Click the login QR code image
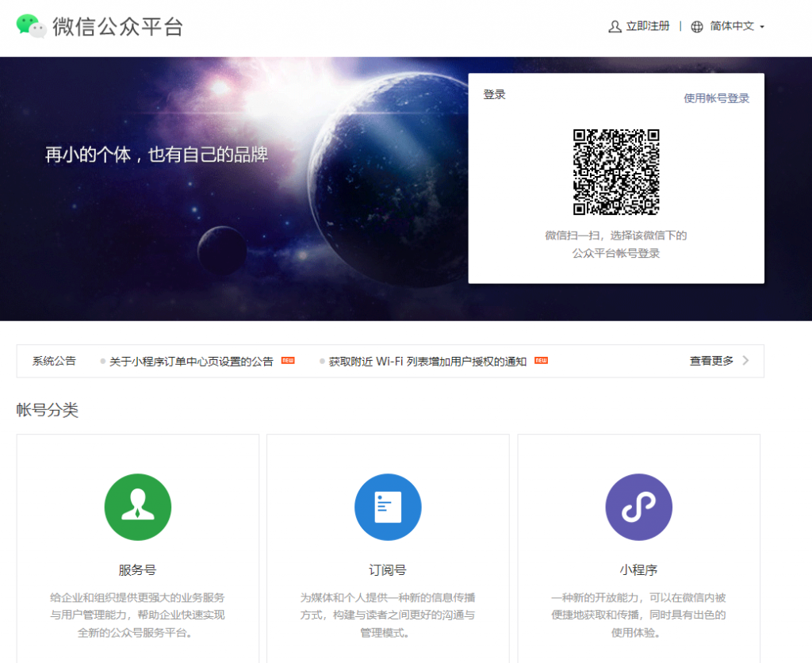The width and height of the screenshot is (812, 663). click(616, 173)
